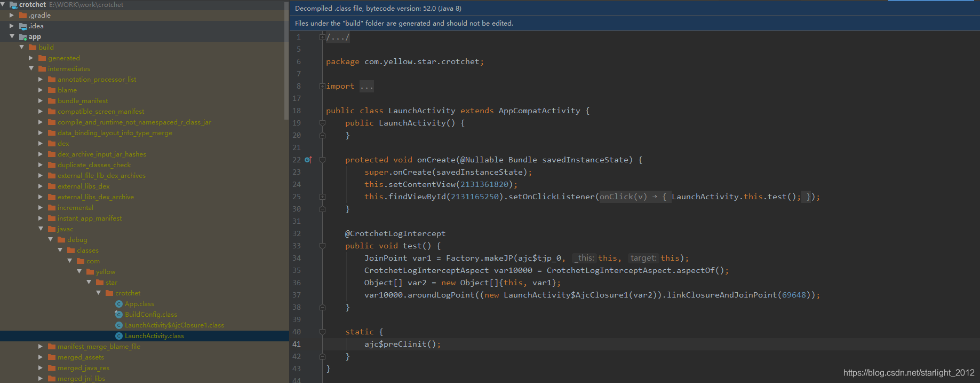The width and height of the screenshot is (980, 383).
Task: Click the incremental folder icon
Action: tap(52, 208)
